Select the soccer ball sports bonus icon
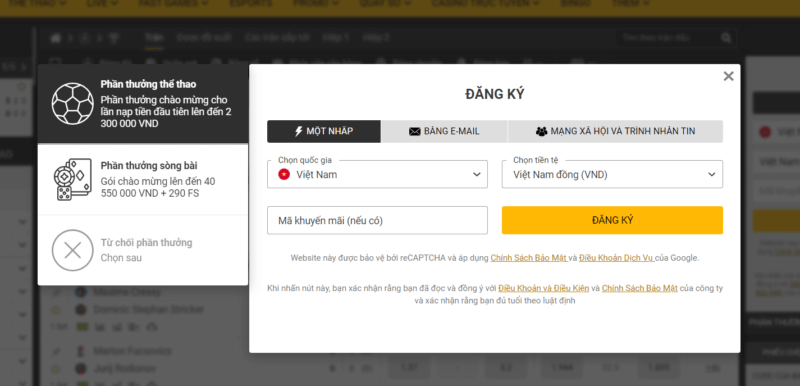Image resolution: width=800 pixels, height=386 pixels. [x=72, y=104]
